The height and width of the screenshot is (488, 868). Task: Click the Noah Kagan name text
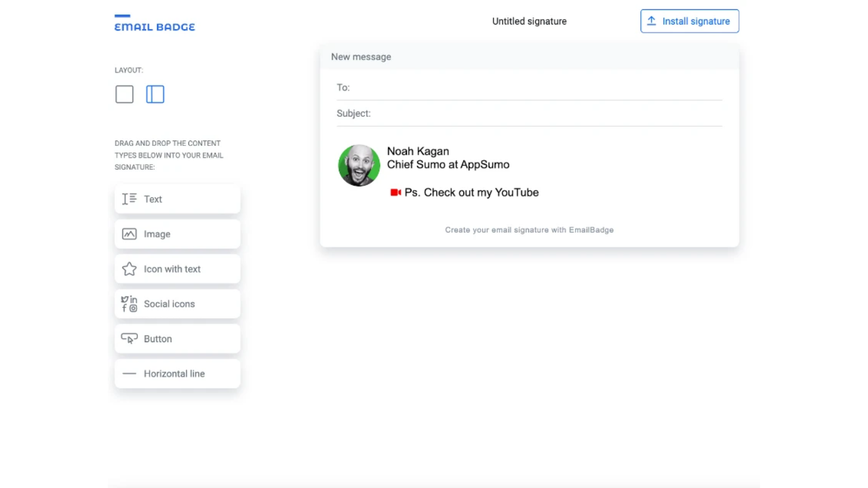(x=418, y=151)
